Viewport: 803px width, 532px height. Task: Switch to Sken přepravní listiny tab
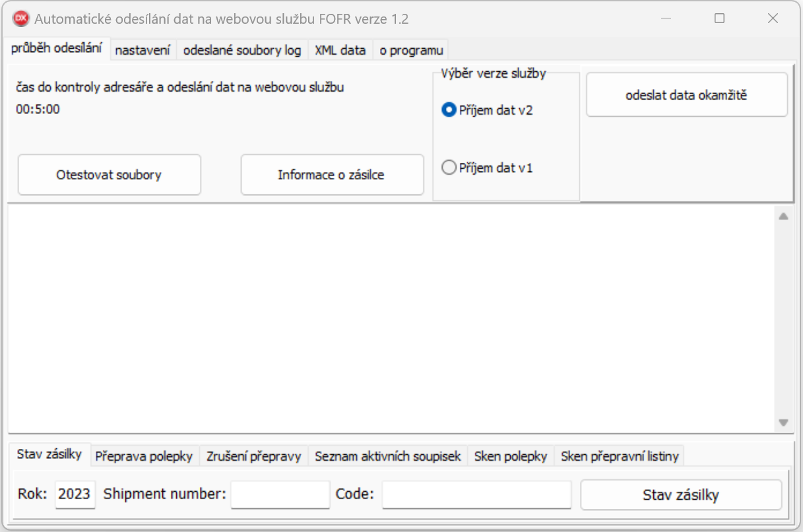point(619,456)
